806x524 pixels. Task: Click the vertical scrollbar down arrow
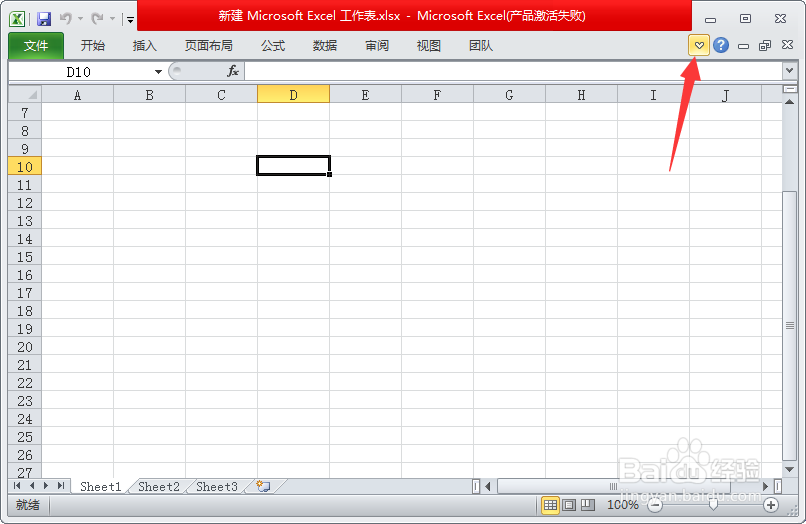tap(790, 469)
